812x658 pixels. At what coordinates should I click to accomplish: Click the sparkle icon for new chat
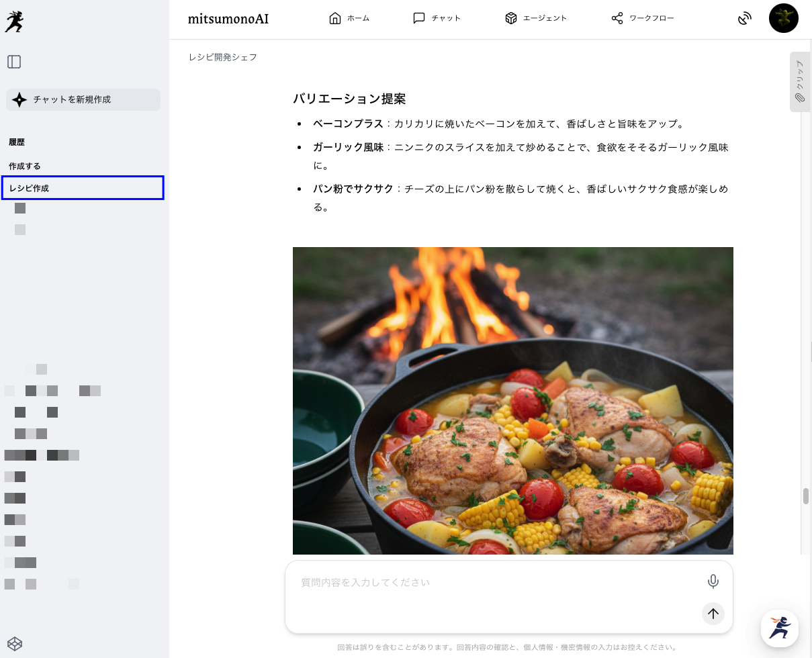(19, 99)
